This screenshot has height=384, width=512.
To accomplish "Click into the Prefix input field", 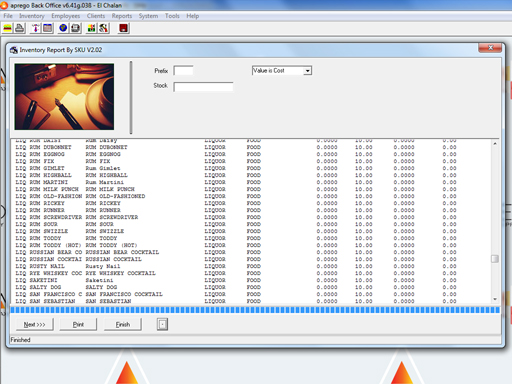I will click(x=183, y=71).
